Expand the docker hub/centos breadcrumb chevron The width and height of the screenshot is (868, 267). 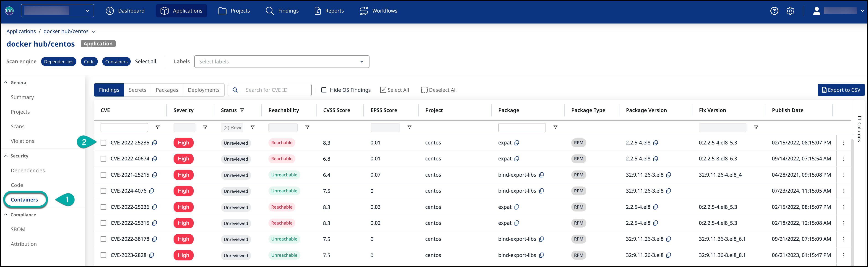pos(94,32)
